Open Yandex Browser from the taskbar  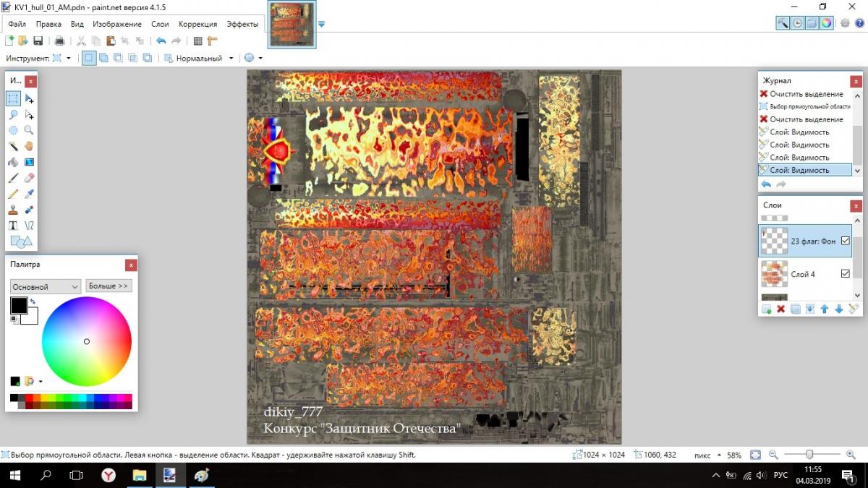(x=108, y=476)
